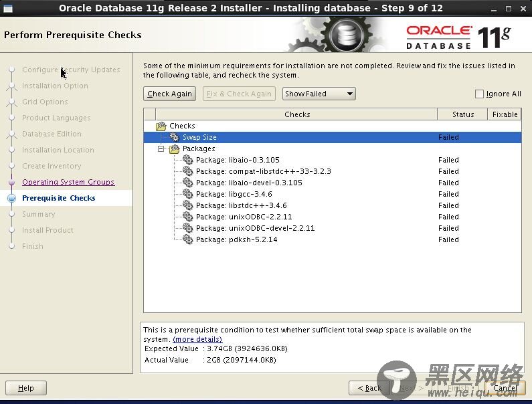Screen dimensions: 532x404
Task: Select row Package: unixODBC-2.2.11
Action: click(333, 217)
